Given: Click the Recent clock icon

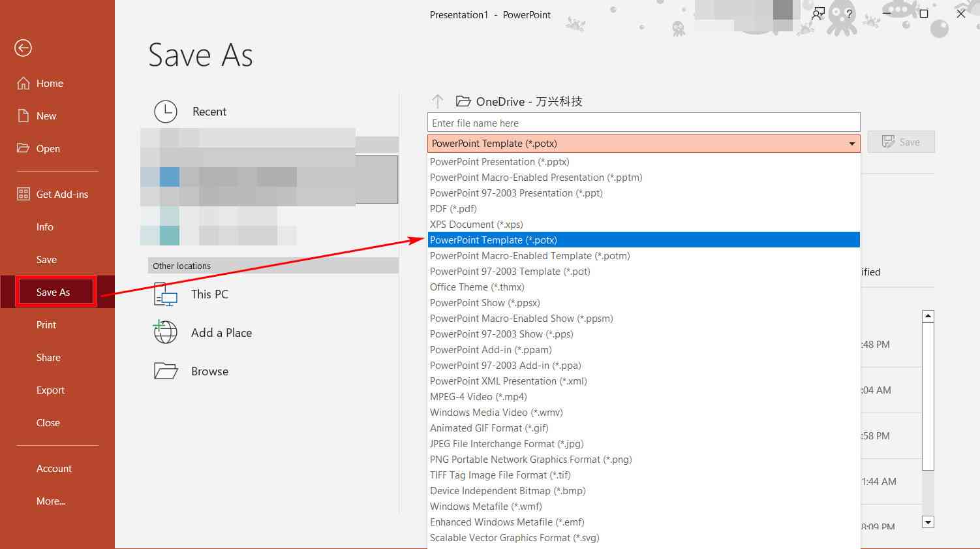Looking at the screenshot, I should [x=166, y=112].
